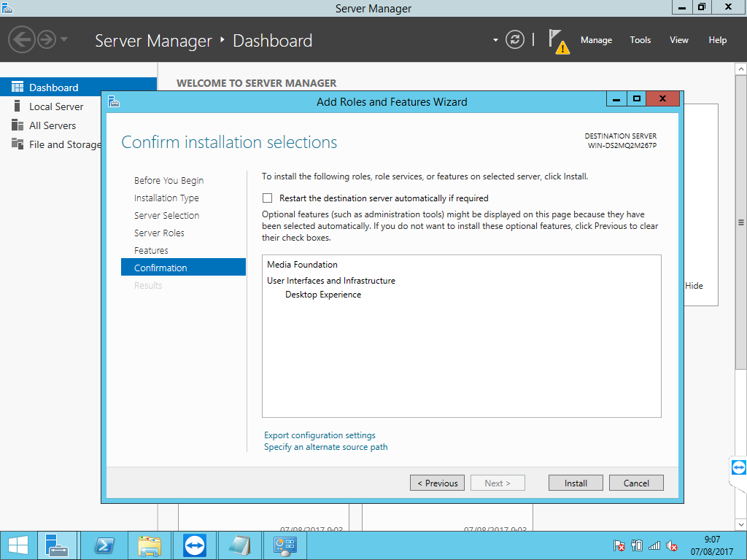Click the Cancel button in wizard

[636, 483]
